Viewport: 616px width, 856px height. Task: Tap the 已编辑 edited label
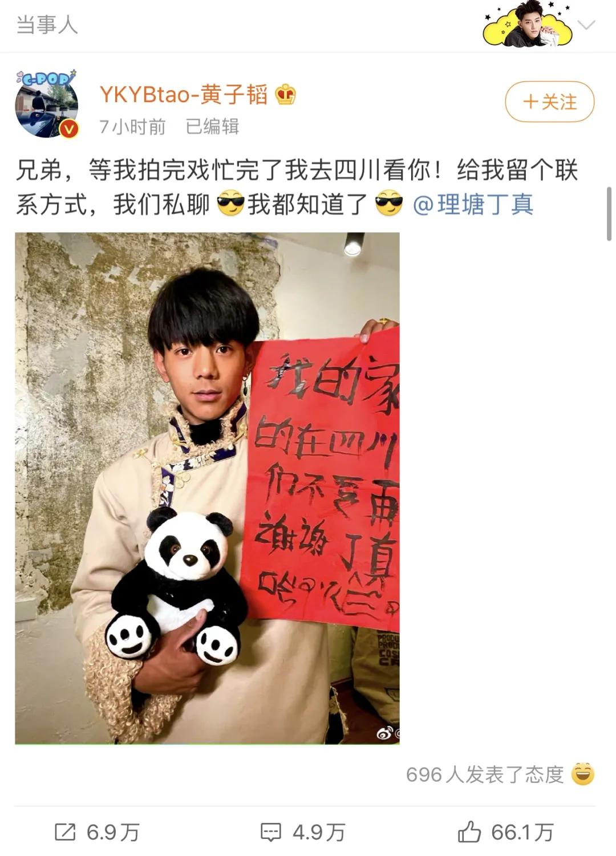(x=212, y=127)
